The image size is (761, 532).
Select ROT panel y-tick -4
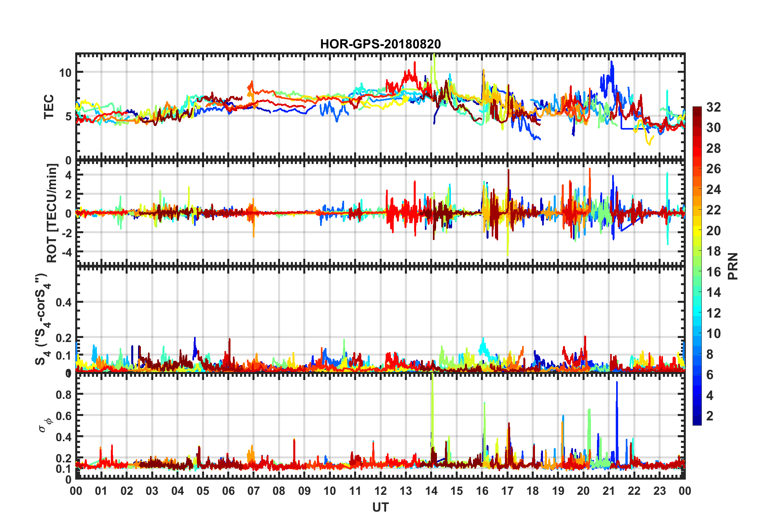tap(66, 252)
